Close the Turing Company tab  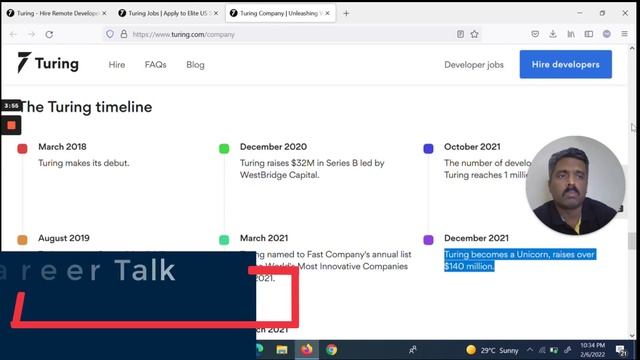(327, 13)
